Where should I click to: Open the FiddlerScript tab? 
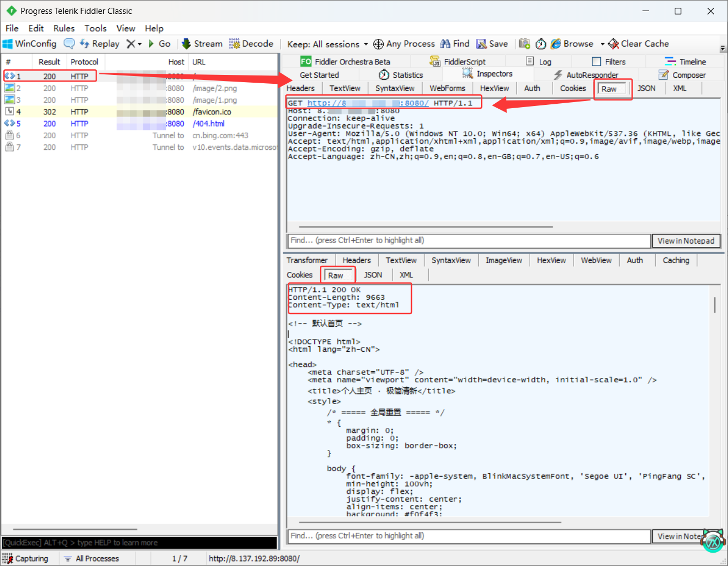[x=458, y=62]
